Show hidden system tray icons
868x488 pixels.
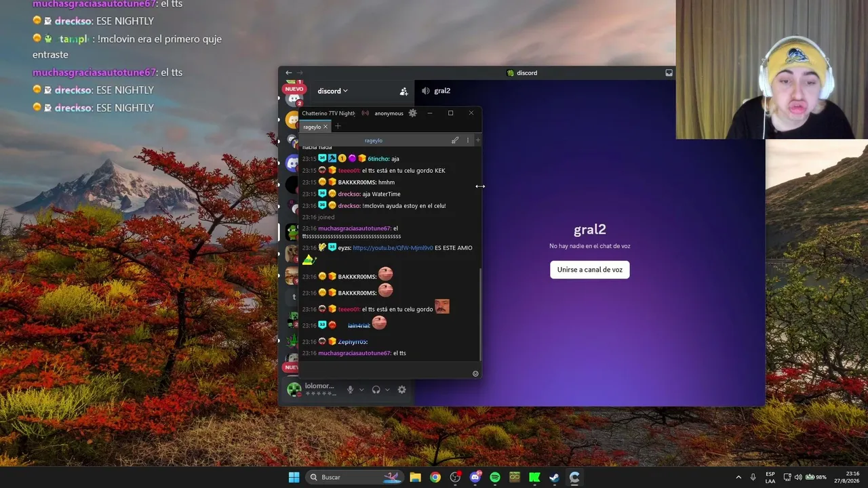point(738,477)
